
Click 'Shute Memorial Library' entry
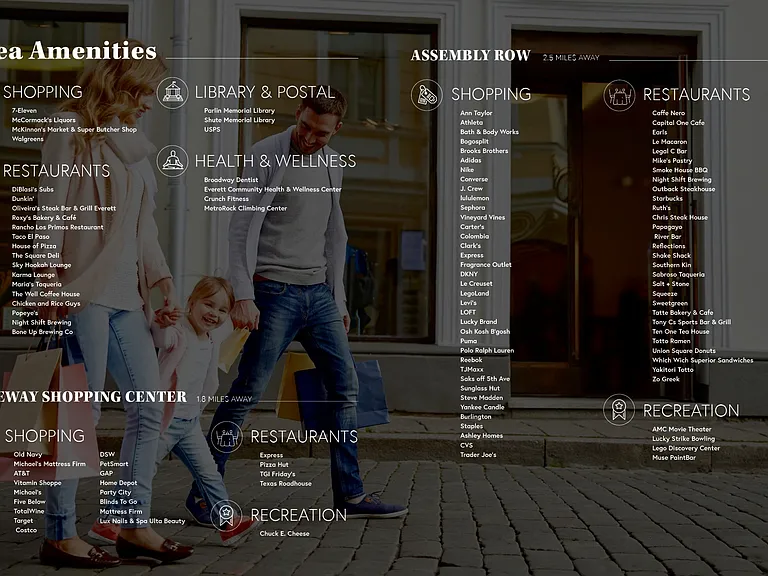240,120
